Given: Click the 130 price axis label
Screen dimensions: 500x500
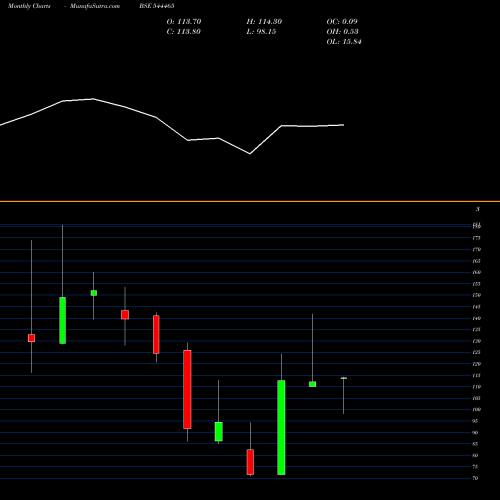Looking at the screenshot, I should [476, 341].
